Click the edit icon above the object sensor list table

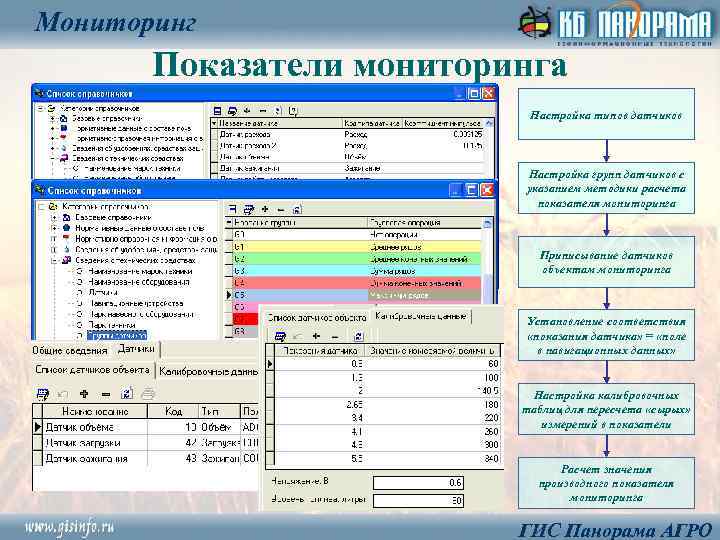point(43,394)
